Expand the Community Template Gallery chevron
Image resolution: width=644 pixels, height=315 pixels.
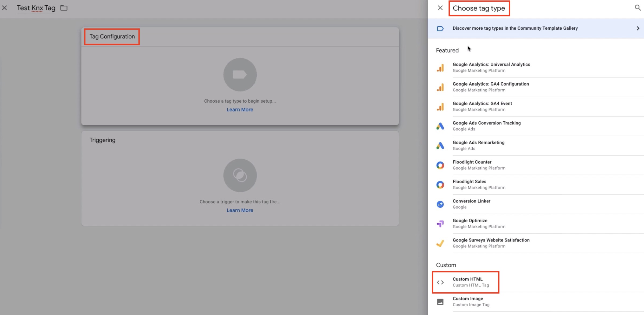click(x=638, y=28)
